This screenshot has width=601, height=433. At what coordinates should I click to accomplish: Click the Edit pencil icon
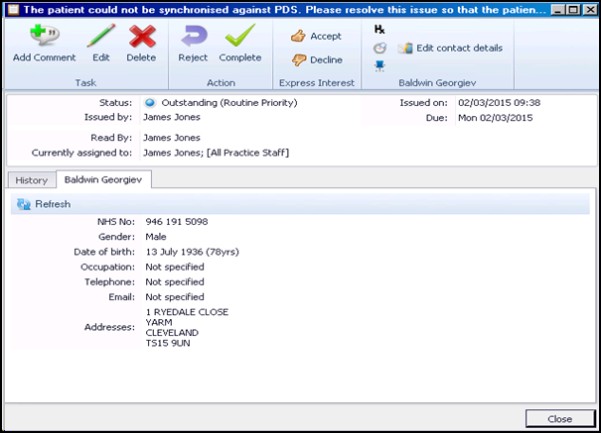101,38
